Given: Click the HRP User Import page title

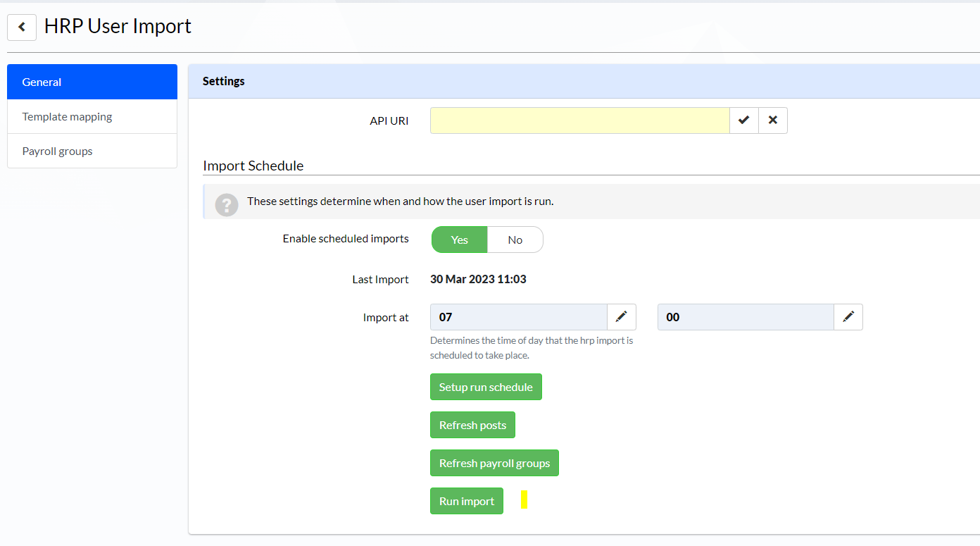Looking at the screenshot, I should click(x=118, y=26).
